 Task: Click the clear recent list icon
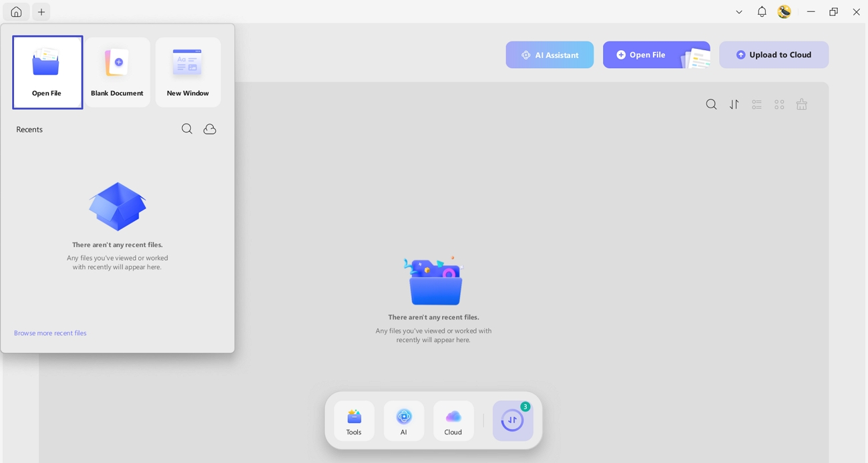[x=802, y=104]
